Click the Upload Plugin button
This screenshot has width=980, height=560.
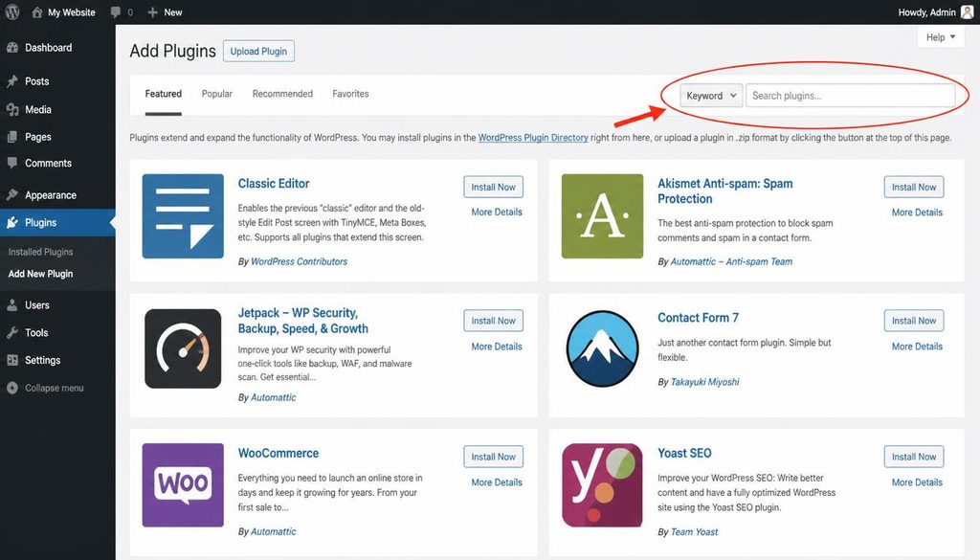click(258, 52)
